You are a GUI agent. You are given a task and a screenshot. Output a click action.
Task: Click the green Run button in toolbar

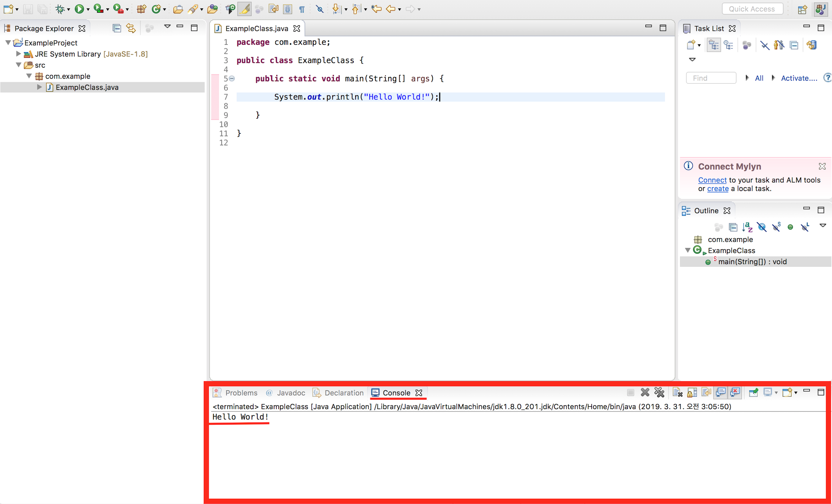[79, 9]
